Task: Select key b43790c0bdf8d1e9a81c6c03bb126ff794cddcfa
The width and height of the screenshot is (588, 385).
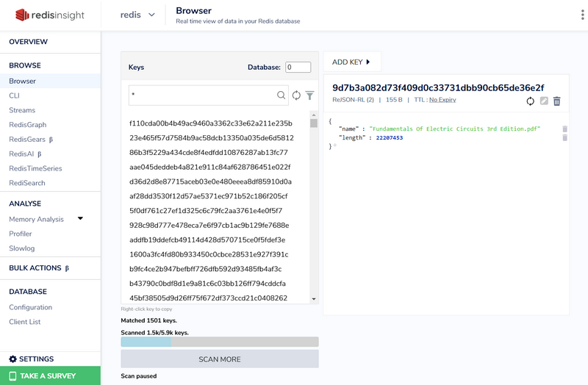Action: (x=207, y=284)
